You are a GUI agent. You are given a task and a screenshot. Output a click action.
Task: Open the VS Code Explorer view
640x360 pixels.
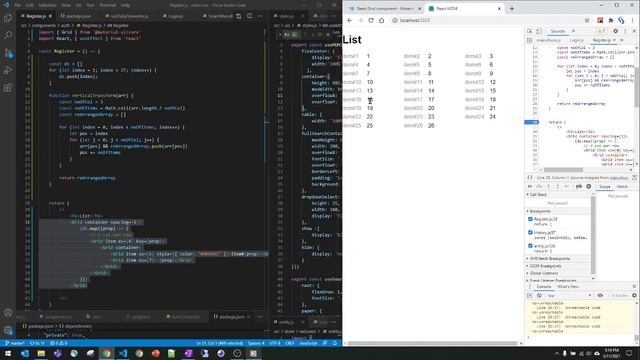[x=8, y=18]
